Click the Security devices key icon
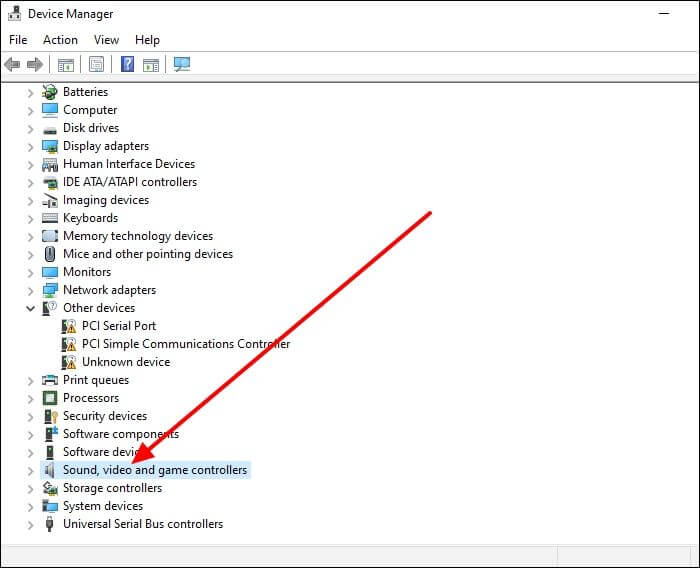This screenshot has width=700, height=568. (50, 416)
